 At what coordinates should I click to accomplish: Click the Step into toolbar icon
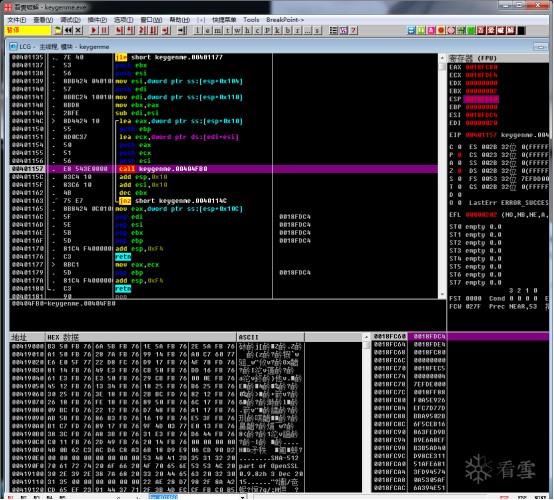click(x=120, y=30)
